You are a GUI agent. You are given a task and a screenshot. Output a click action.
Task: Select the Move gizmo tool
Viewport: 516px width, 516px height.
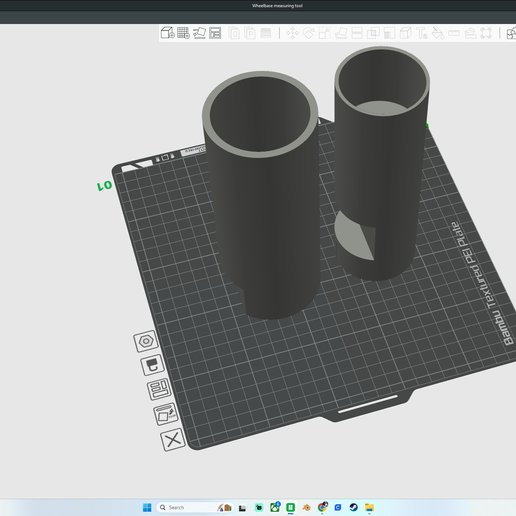click(x=292, y=33)
